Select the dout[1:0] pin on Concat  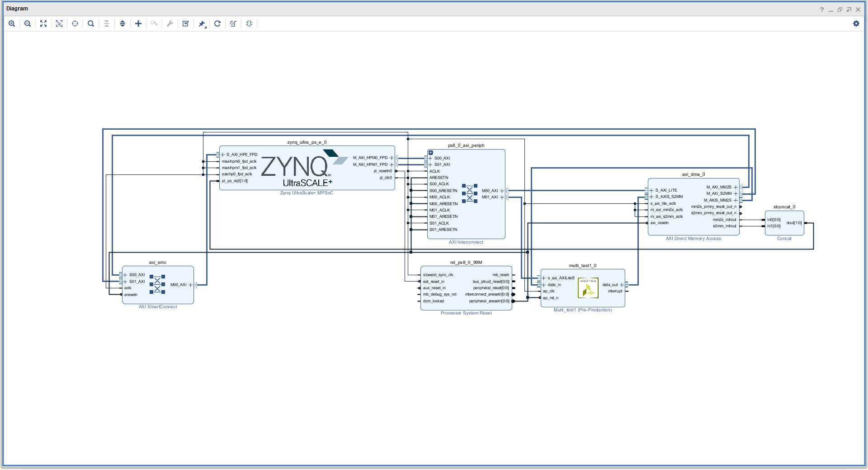pyautogui.click(x=794, y=223)
